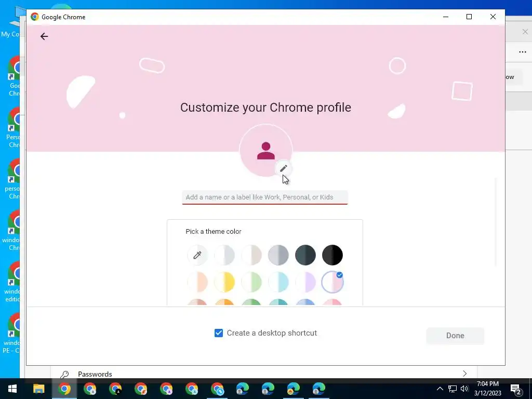This screenshot has width=532, height=399.
Task: Open the notification center icon
Action: tap(516, 389)
